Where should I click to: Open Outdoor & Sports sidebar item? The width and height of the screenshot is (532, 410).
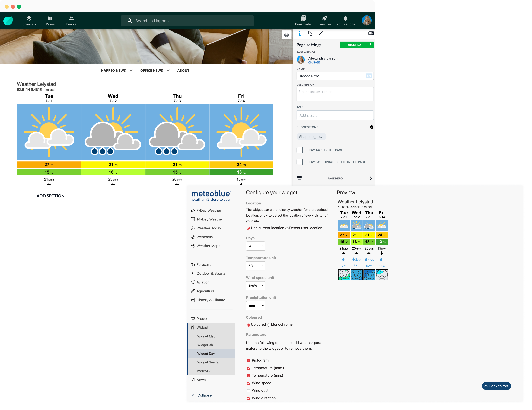[x=208, y=273]
